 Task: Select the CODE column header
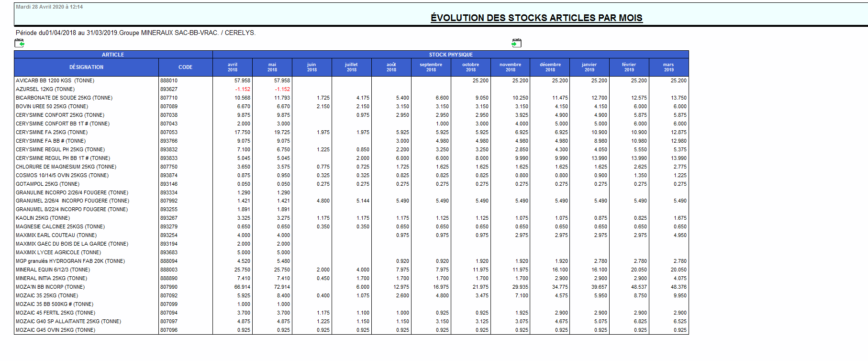[x=185, y=67]
